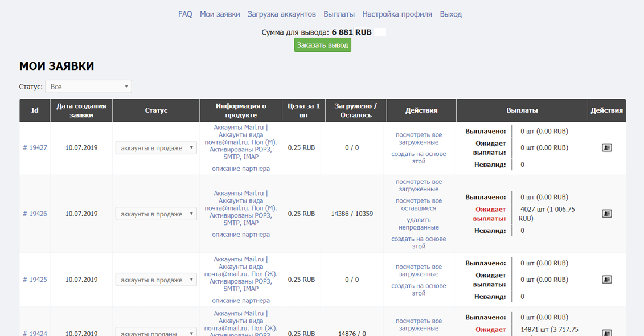The width and height of the screenshot is (644, 336).
Task: Click удалить непроданные in row 19426
Action: [419, 223]
